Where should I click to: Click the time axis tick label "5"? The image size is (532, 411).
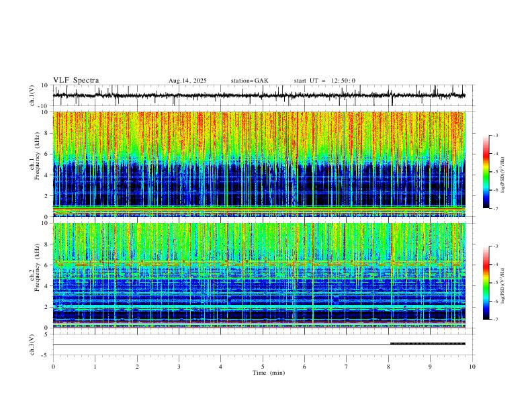[x=263, y=367]
